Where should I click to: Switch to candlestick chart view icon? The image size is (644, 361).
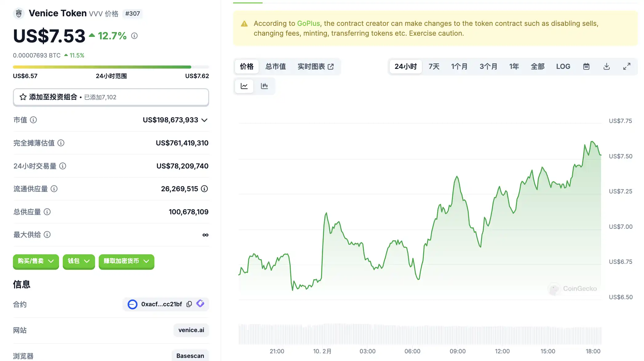[264, 86]
